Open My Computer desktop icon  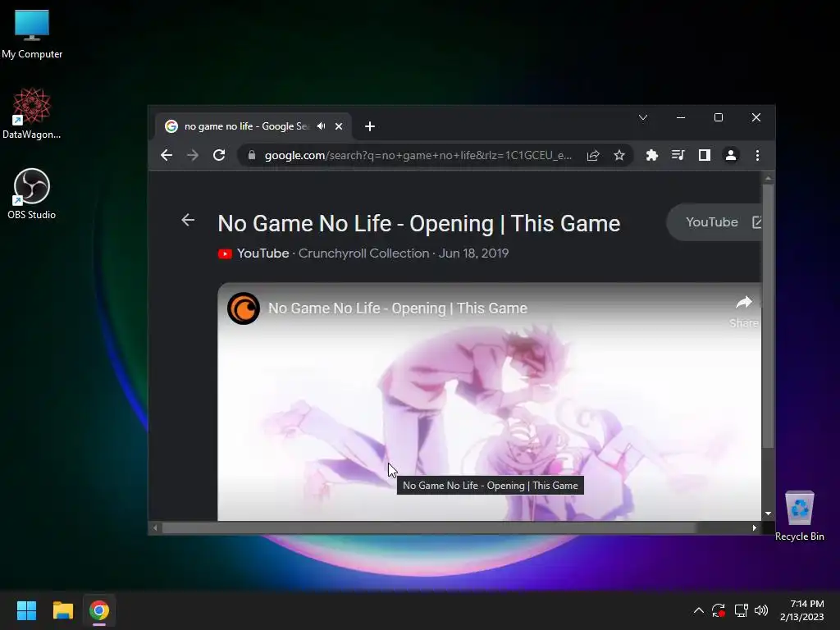32,34
